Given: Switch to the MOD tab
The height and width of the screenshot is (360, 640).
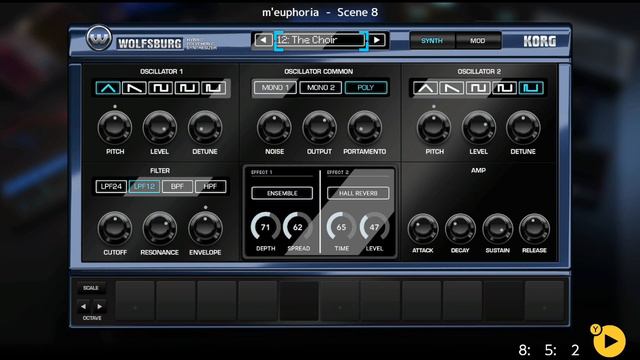Looking at the screenshot, I should [x=478, y=41].
